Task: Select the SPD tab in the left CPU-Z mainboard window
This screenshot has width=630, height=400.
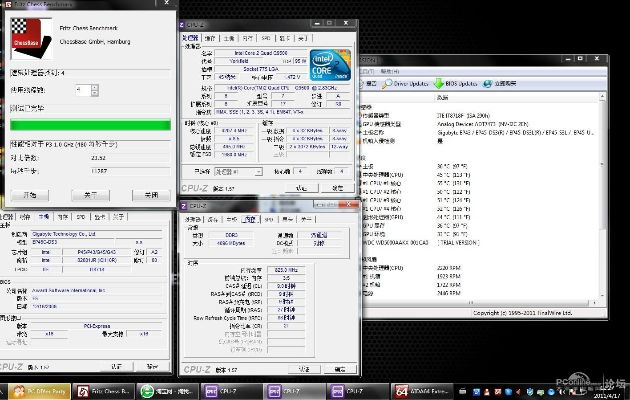Action: tap(81, 217)
